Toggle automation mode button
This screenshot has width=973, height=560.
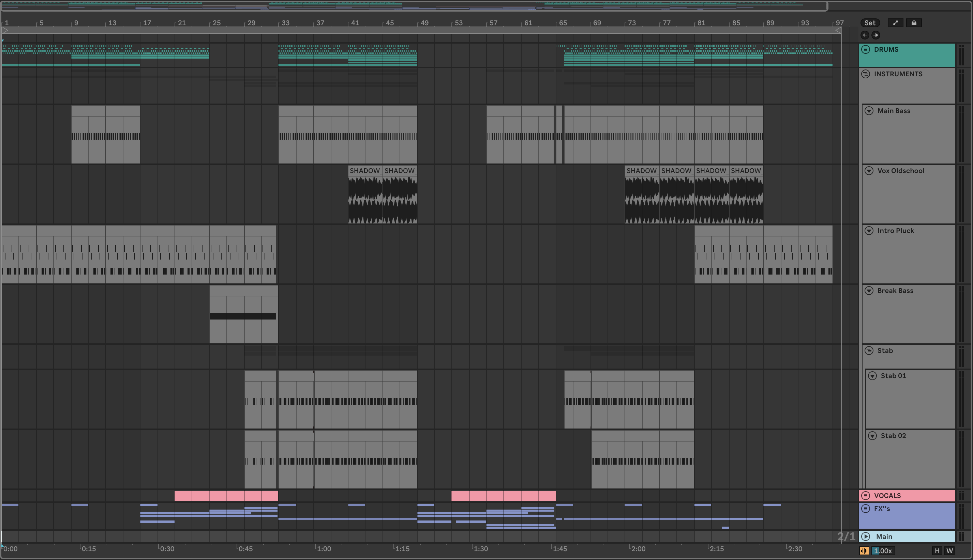[895, 23]
